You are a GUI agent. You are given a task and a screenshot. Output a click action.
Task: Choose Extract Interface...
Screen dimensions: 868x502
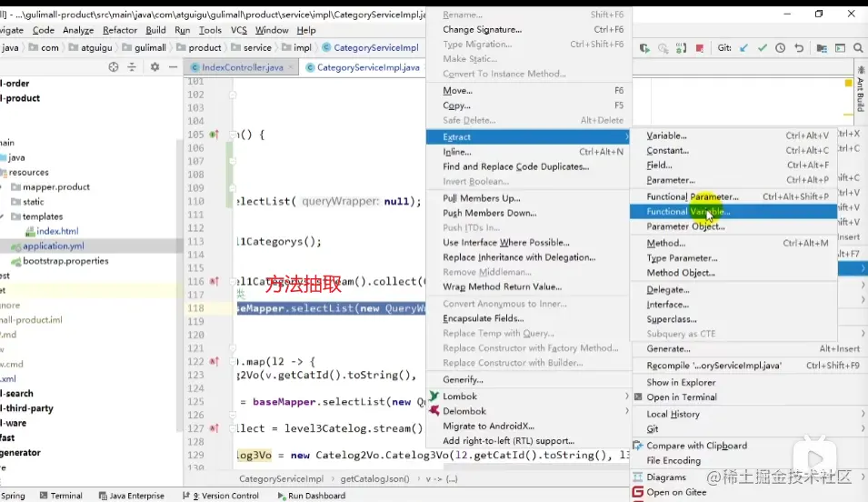coord(733,305)
